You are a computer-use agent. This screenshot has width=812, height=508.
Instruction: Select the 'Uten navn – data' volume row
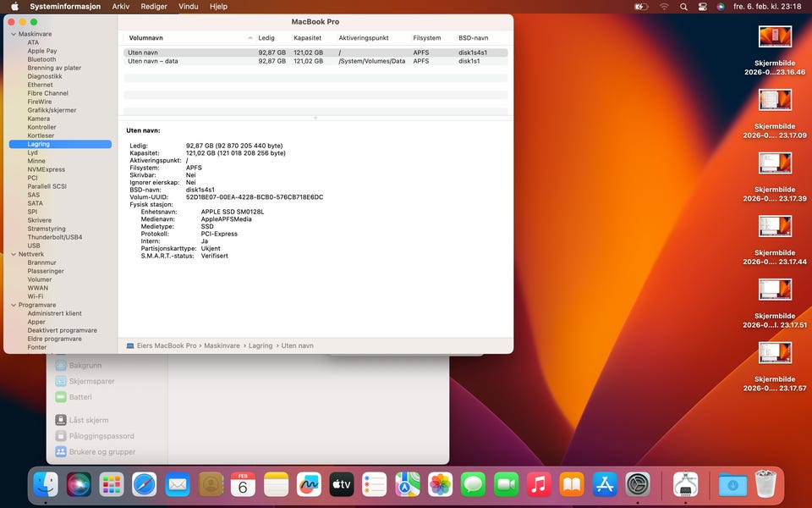(153, 61)
